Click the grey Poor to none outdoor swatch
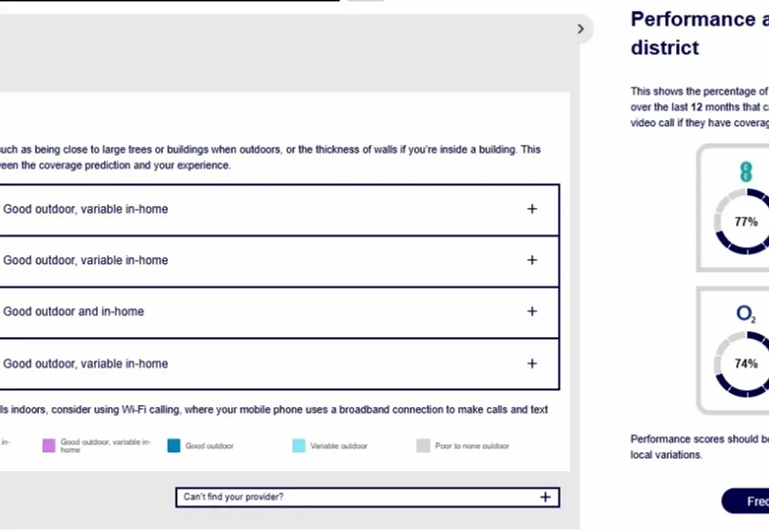This screenshot has height=532, width=769. point(423,445)
